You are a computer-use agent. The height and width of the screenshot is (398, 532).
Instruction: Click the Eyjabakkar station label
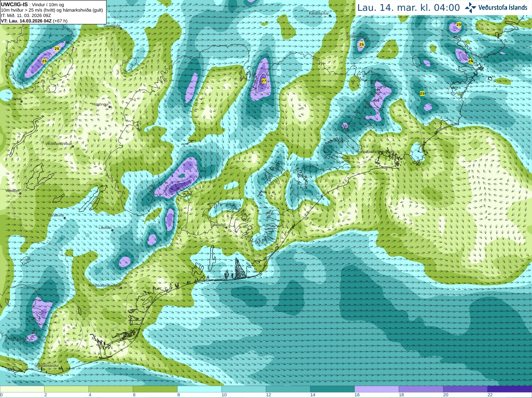click(x=355, y=36)
